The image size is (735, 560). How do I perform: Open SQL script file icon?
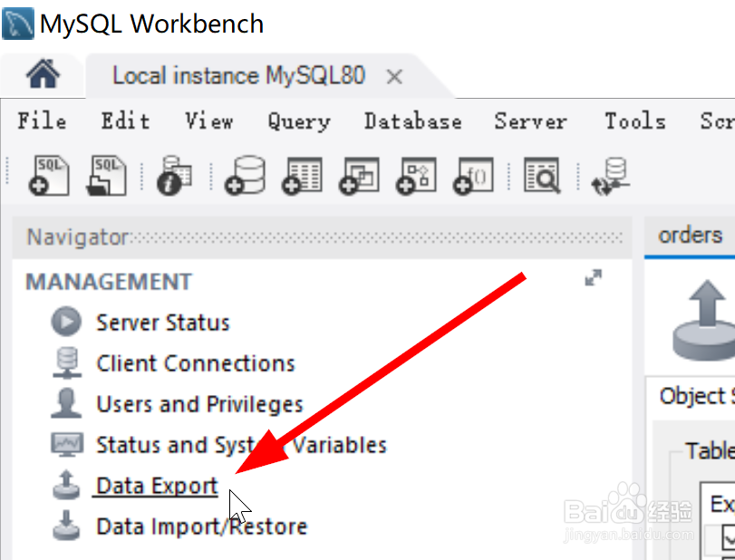(x=106, y=176)
